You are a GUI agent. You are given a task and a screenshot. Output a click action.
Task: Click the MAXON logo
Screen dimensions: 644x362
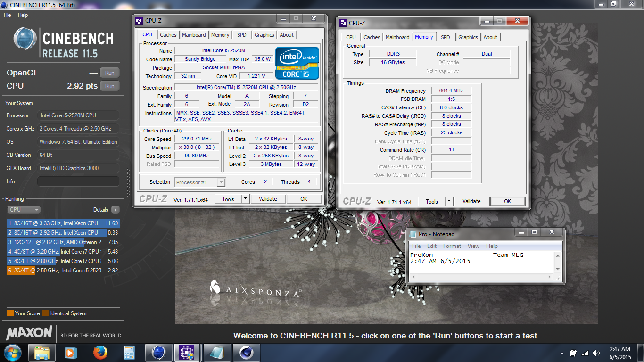(x=29, y=333)
